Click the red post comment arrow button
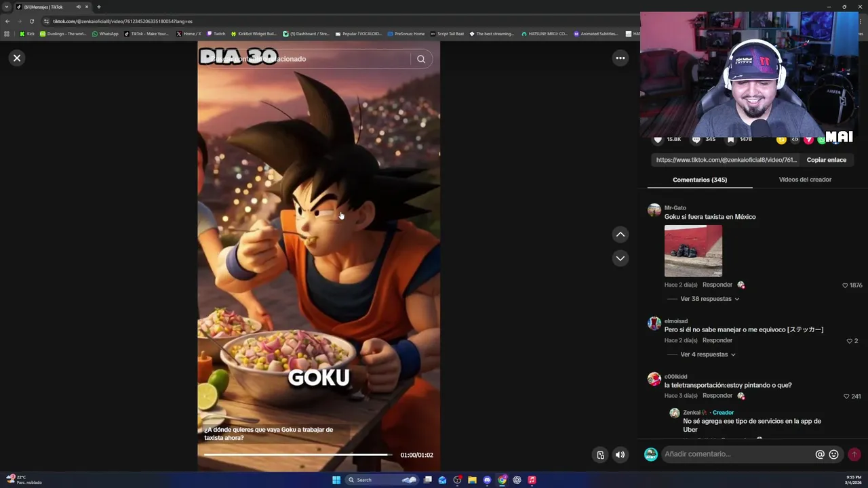 (854, 454)
